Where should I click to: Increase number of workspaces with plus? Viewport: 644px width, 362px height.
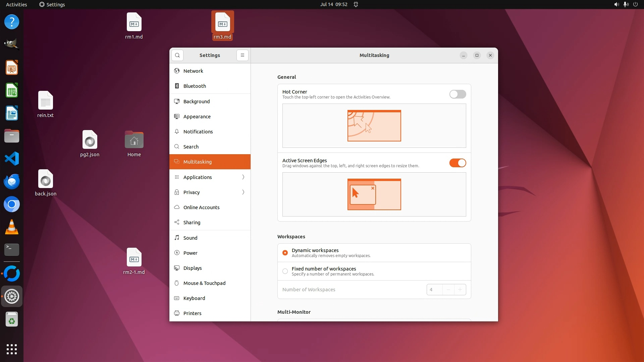click(x=460, y=290)
